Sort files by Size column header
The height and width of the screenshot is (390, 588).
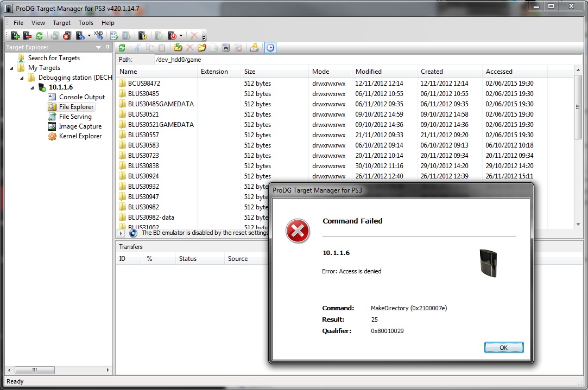tap(275, 71)
